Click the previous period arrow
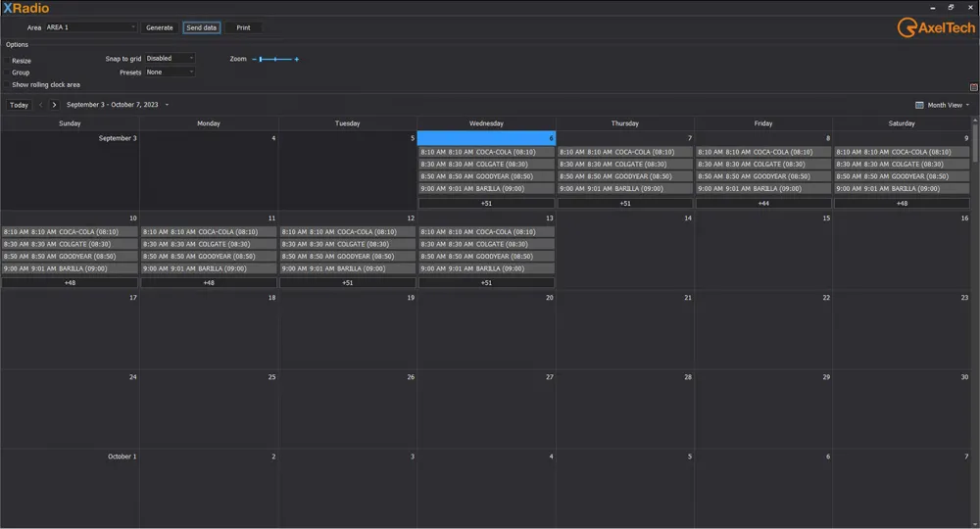The height and width of the screenshot is (529, 980). (x=41, y=105)
